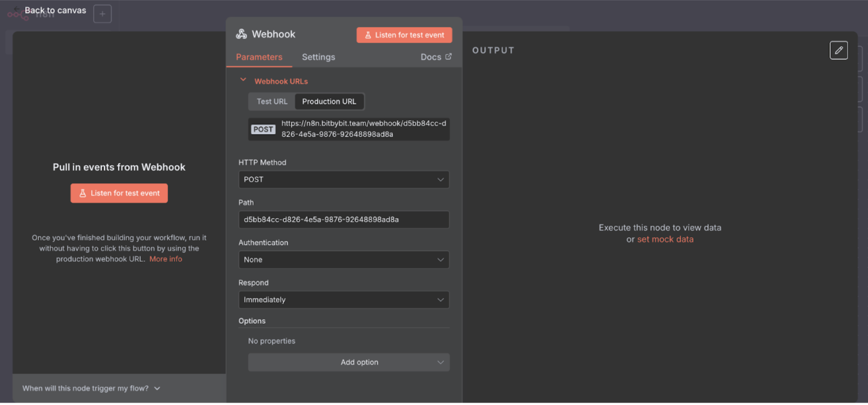Click the 'No properties' text
The image size is (868, 405).
pyautogui.click(x=271, y=341)
